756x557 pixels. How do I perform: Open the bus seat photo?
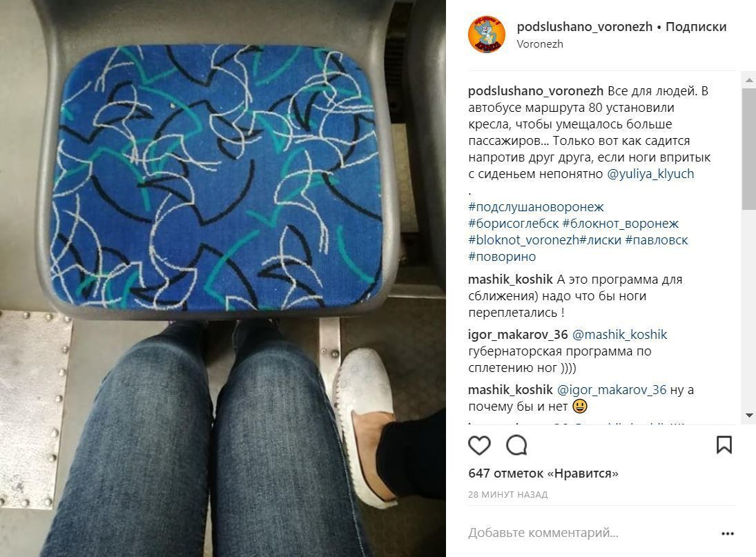[x=223, y=279]
